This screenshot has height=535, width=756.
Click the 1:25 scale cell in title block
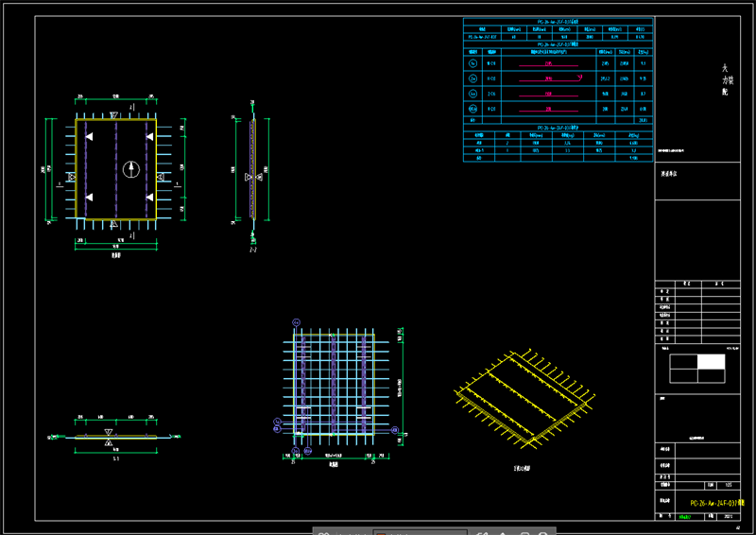coord(729,485)
